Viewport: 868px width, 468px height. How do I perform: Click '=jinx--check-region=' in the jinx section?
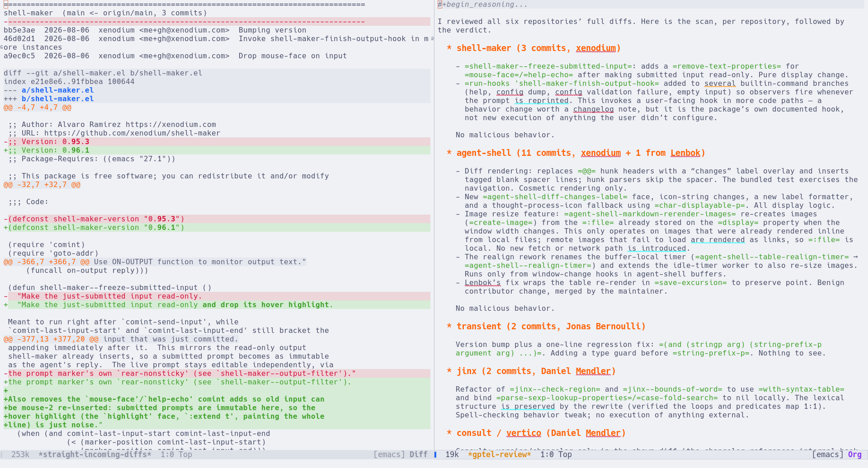pyautogui.click(x=555, y=389)
